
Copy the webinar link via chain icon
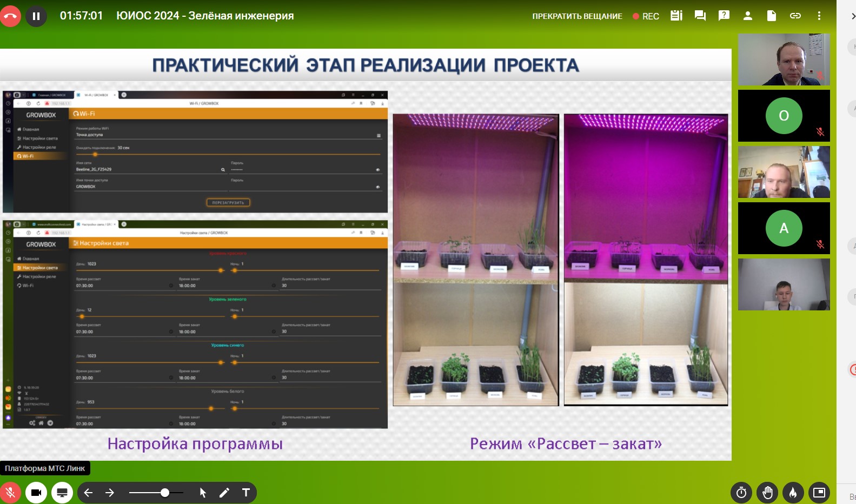[795, 16]
